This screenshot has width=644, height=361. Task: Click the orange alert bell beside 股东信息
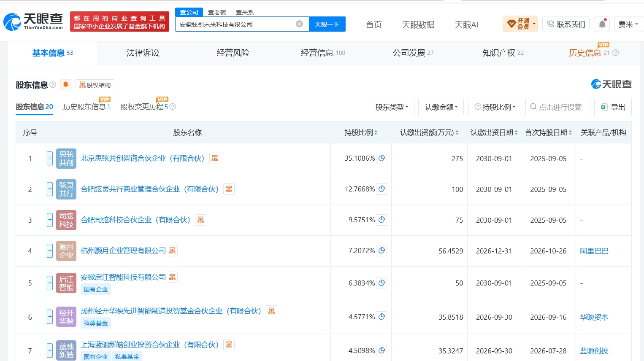pos(65,85)
